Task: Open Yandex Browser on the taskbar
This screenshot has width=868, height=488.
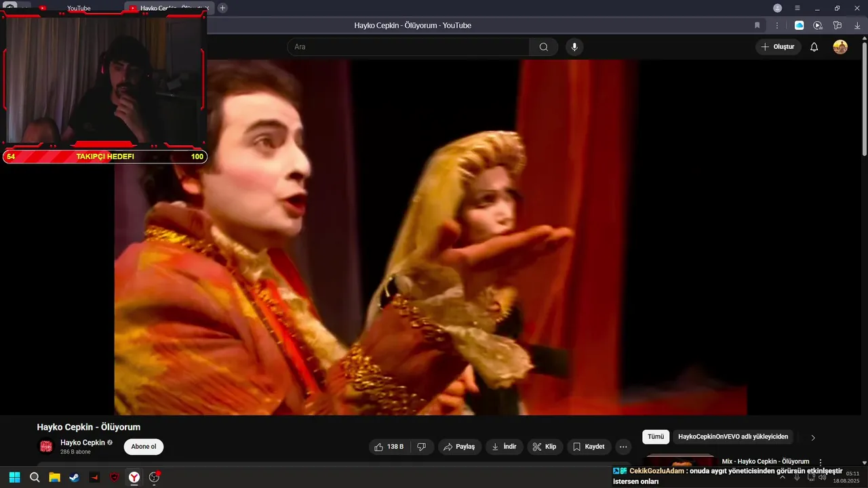Action: (135, 477)
